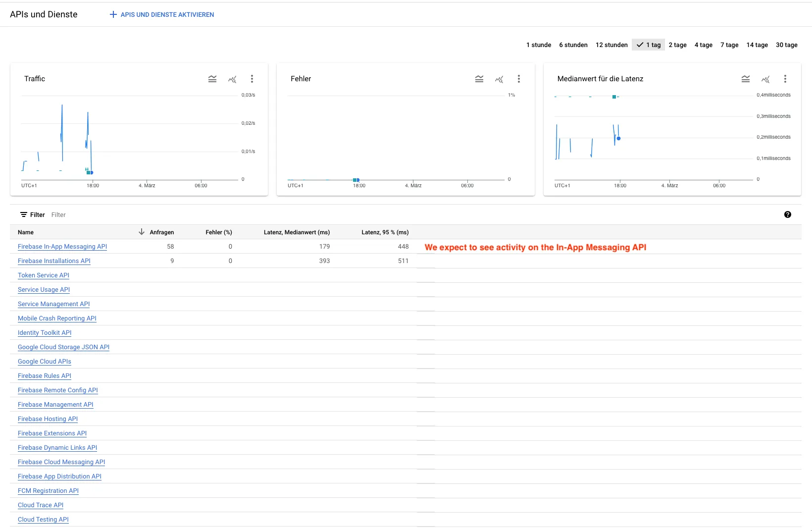This screenshot has width=812, height=531.
Task: Toggle legend icon on Fehler chart
Action: pyautogui.click(x=479, y=79)
